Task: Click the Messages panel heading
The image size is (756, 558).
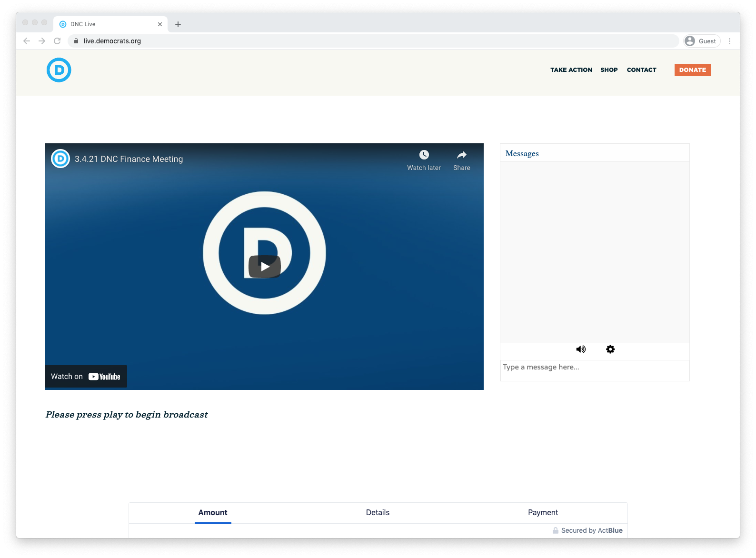Action: click(522, 153)
